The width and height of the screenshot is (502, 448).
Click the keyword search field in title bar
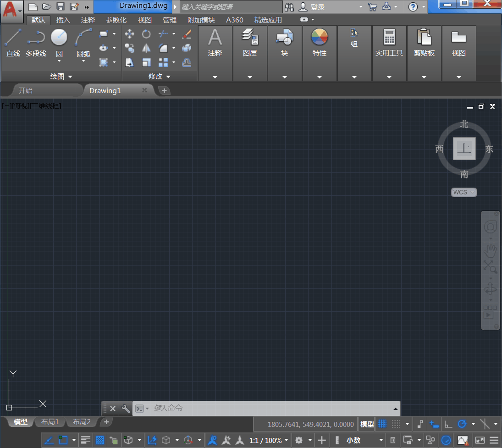pos(231,7)
